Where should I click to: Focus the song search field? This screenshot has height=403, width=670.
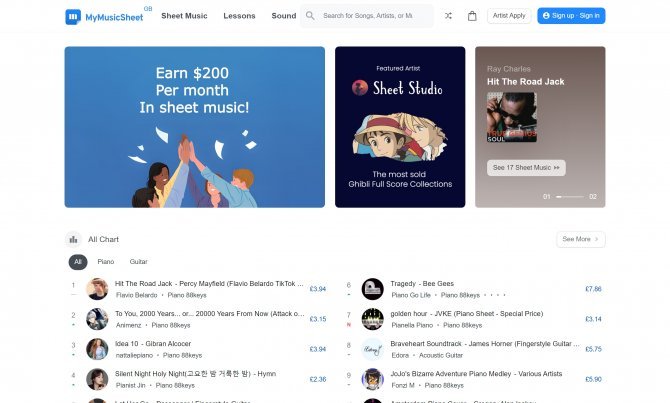click(367, 16)
